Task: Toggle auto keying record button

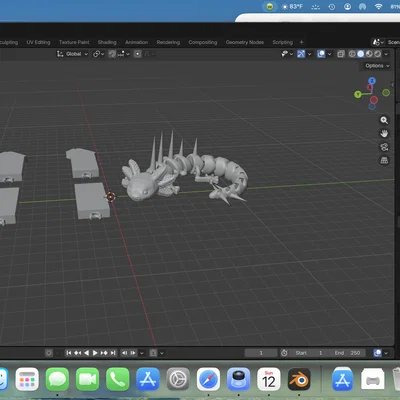Action: (x=49, y=353)
